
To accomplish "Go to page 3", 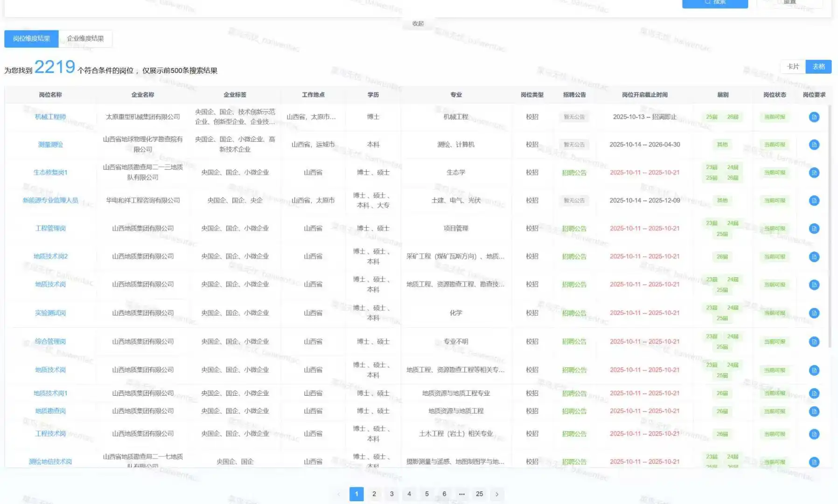I will click(392, 494).
